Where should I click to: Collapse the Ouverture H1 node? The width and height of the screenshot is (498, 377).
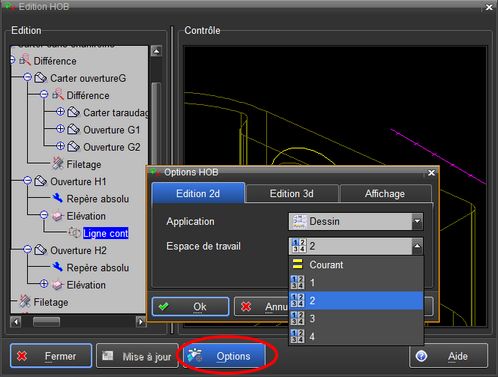(x=28, y=181)
